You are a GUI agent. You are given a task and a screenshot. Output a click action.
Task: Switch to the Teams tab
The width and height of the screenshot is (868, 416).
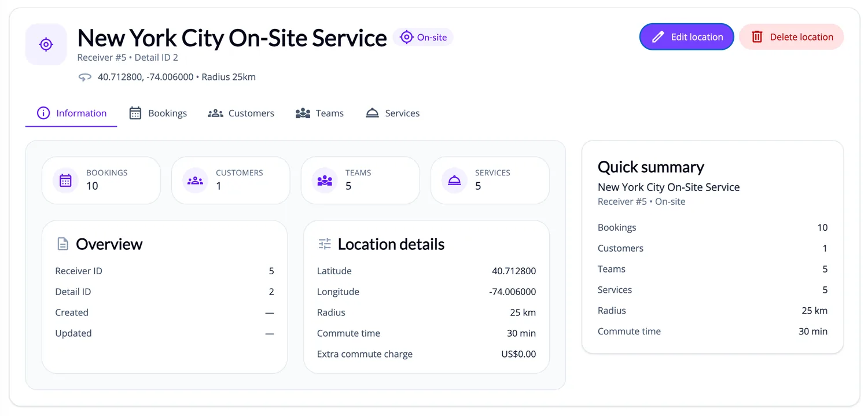319,113
